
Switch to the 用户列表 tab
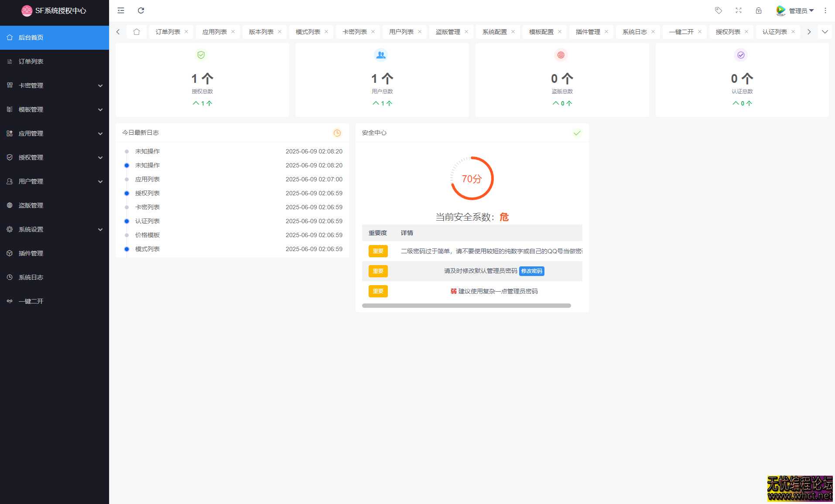(x=400, y=31)
